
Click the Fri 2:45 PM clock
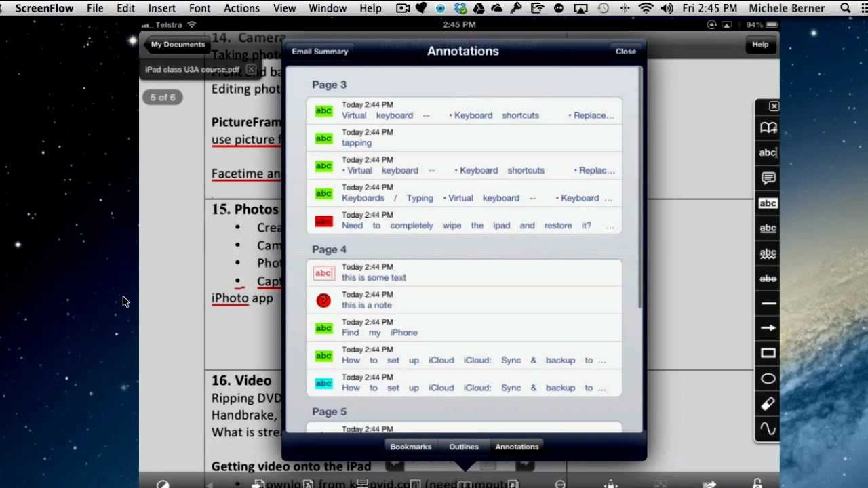point(710,8)
